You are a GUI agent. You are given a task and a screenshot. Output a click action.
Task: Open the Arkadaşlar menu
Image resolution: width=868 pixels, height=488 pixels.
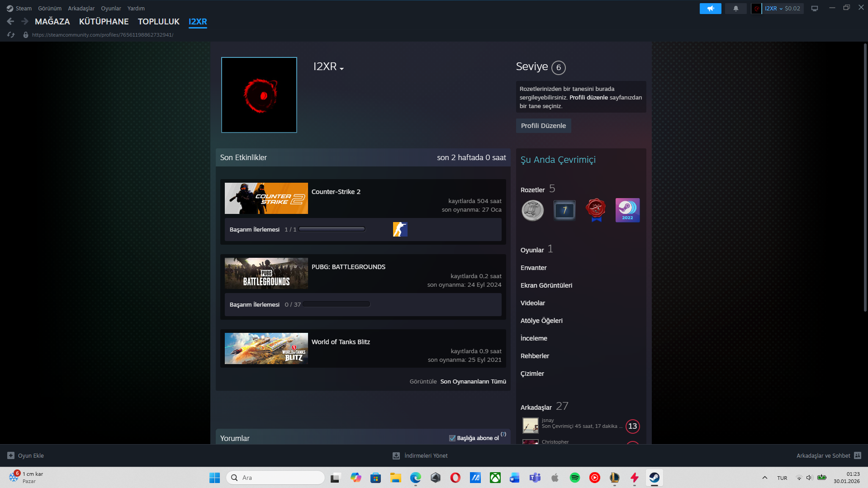(x=81, y=8)
